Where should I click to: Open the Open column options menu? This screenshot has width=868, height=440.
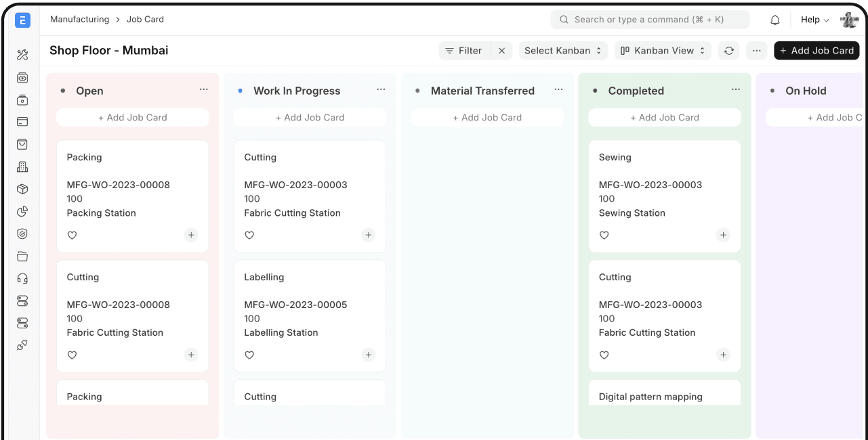coord(203,89)
